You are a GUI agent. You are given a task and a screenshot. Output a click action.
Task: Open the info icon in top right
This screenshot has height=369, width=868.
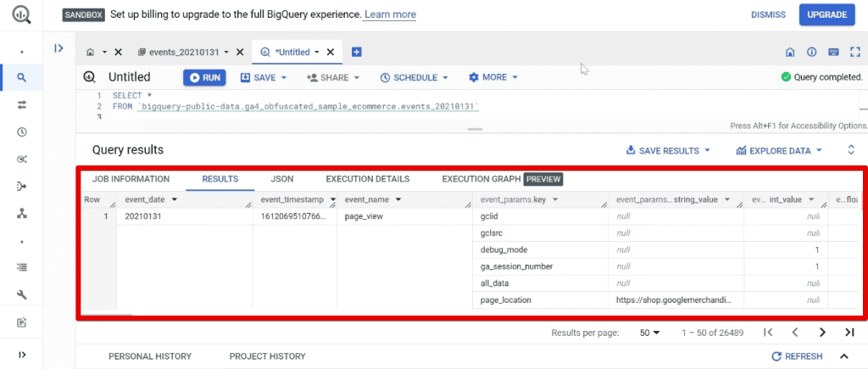pyautogui.click(x=812, y=52)
